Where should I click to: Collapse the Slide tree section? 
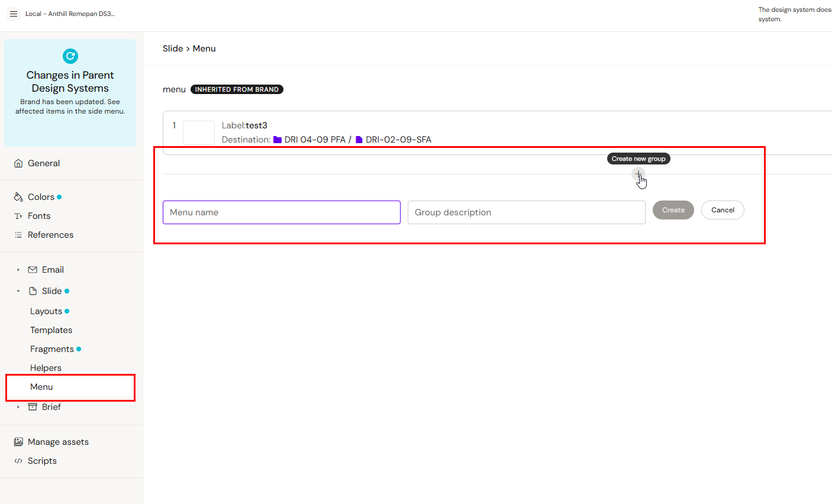(18, 291)
